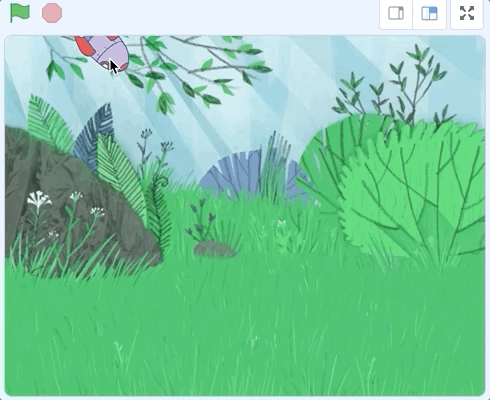The height and width of the screenshot is (400, 490).
Task: Enter full screen stage mode
Action: coord(467,13)
